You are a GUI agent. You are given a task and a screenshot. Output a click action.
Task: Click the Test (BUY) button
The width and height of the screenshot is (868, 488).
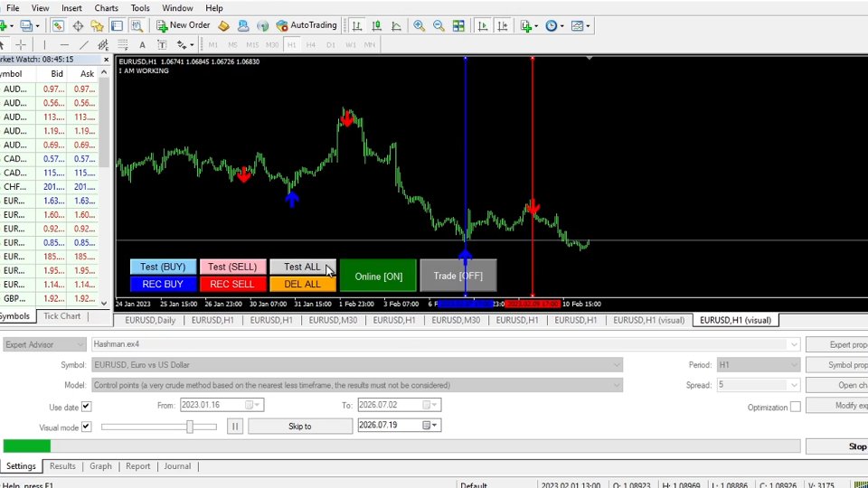pos(163,267)
